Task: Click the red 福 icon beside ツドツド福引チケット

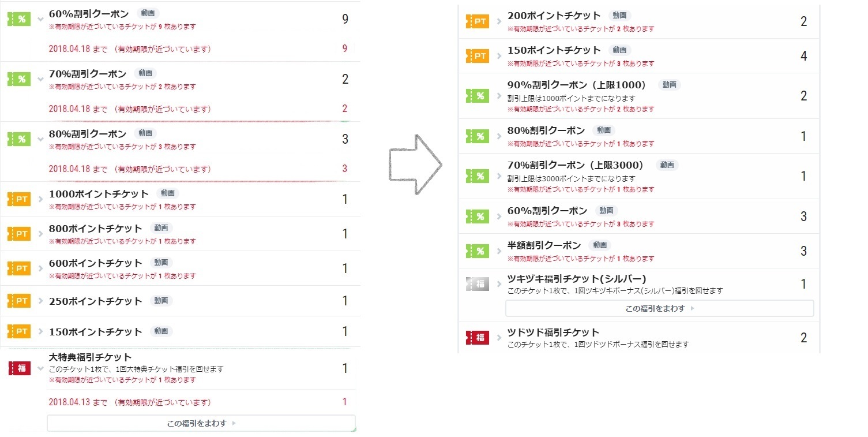Action: pos(477,338)
